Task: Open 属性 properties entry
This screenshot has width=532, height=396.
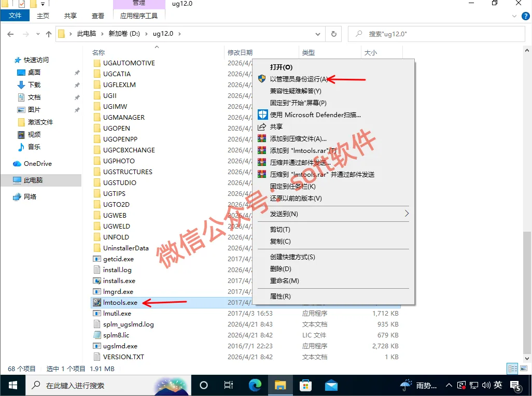Action: [280, 296]
